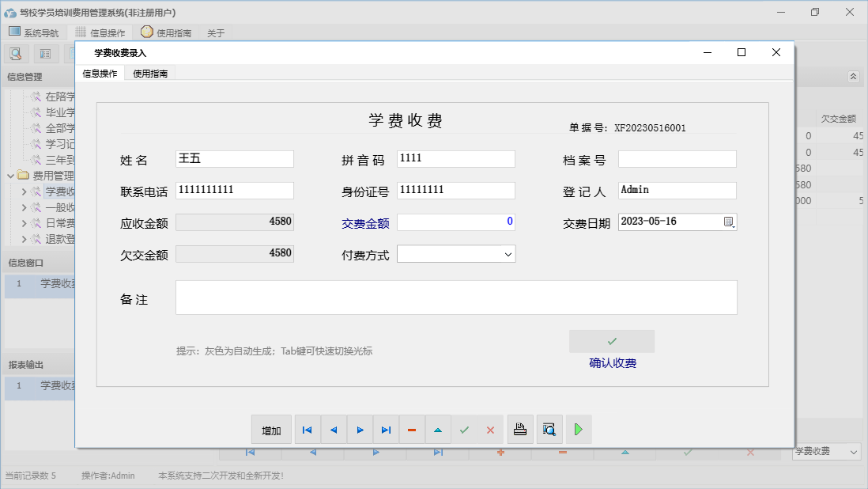Go to previous record in dialog toolbar
Viewport: 868px width, 489px height.
tap(334, 430)
